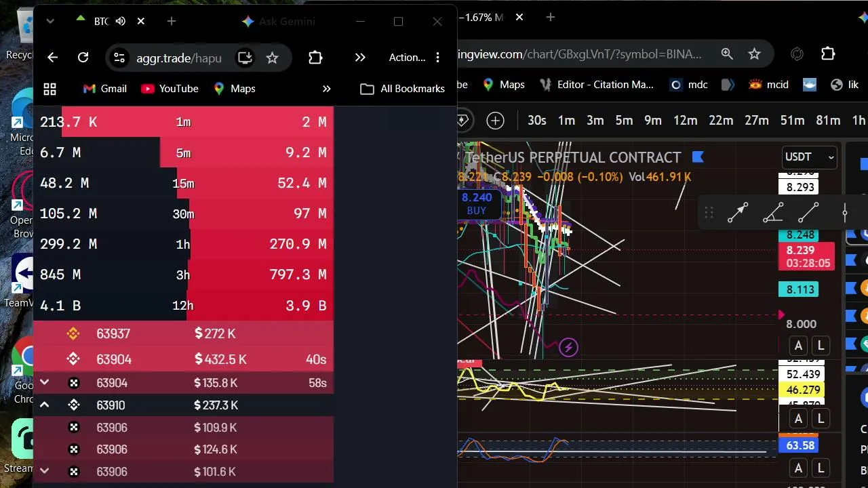Show more toolbar items via double chevron
This screenshot has width=868, height=488.
360,58
